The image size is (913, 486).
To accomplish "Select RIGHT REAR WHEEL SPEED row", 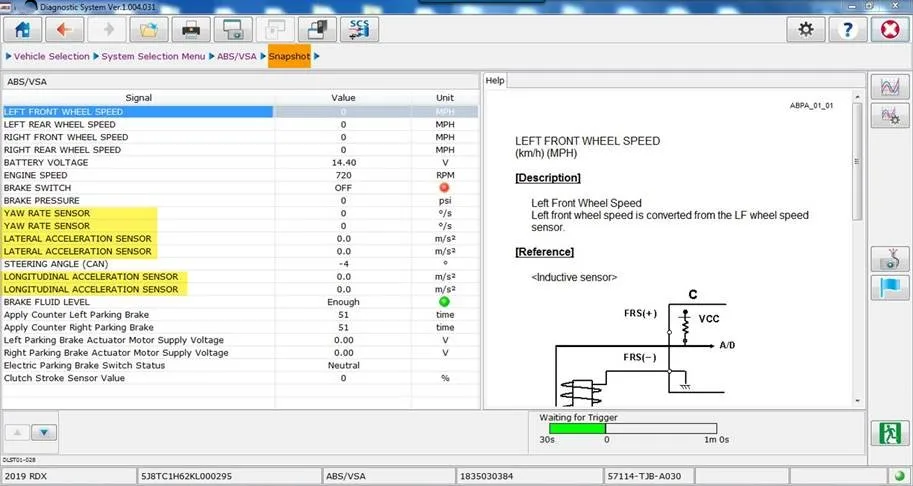I will point(240,150).
